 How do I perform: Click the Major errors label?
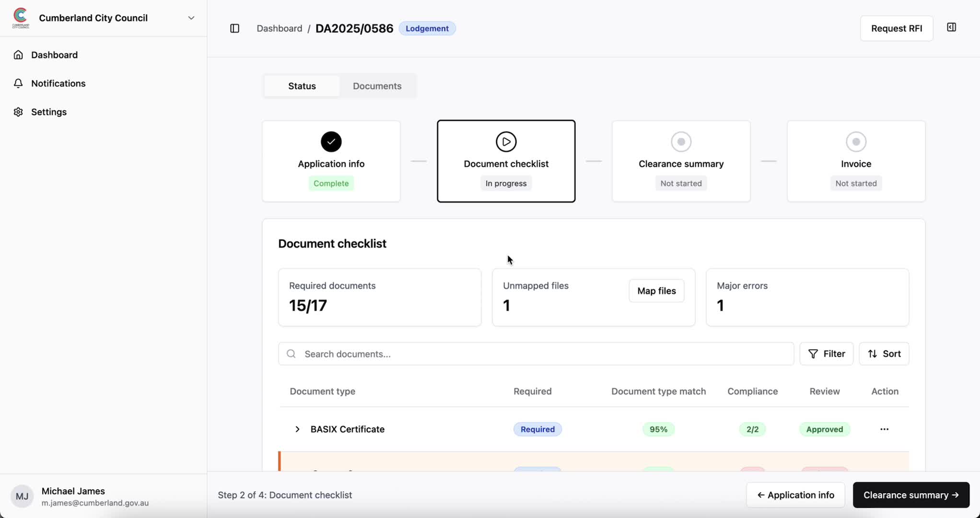click(x=742, y=286)
